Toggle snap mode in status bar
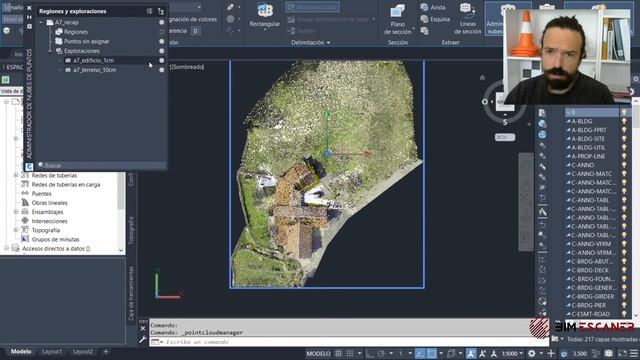Viewport: 640px width, 360px height. coord(350,353)
